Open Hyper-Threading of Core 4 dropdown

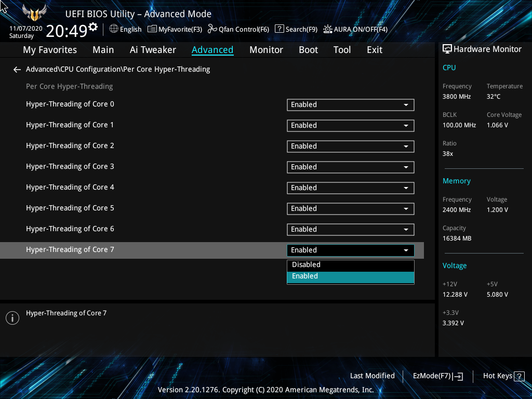(x=351, y=188)
